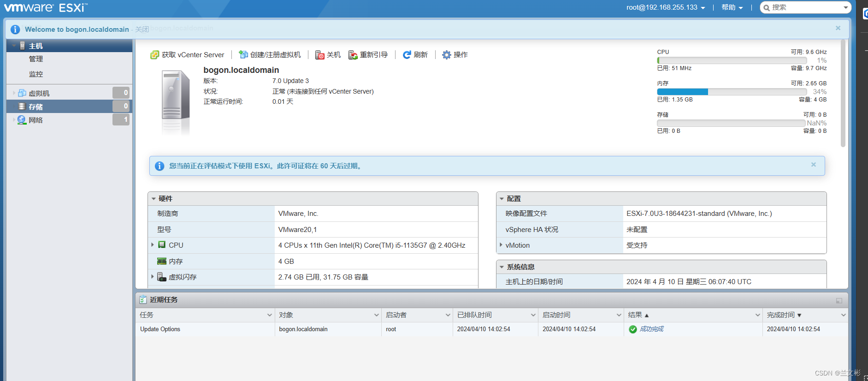Image resolution: width=868 pixels, height=381 pixels.
Task: Open the 任务 column dropdown
Action: (x=270, y=315)
